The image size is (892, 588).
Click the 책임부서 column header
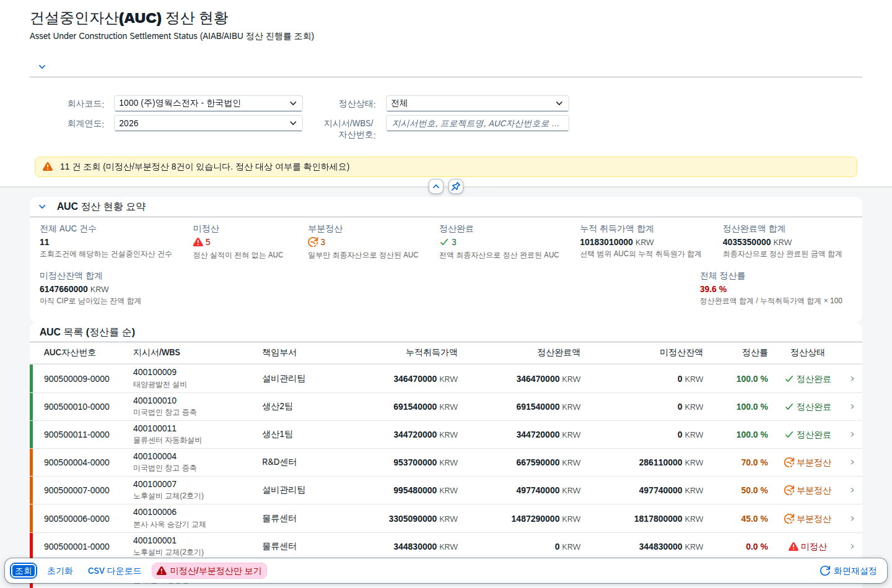279,353
